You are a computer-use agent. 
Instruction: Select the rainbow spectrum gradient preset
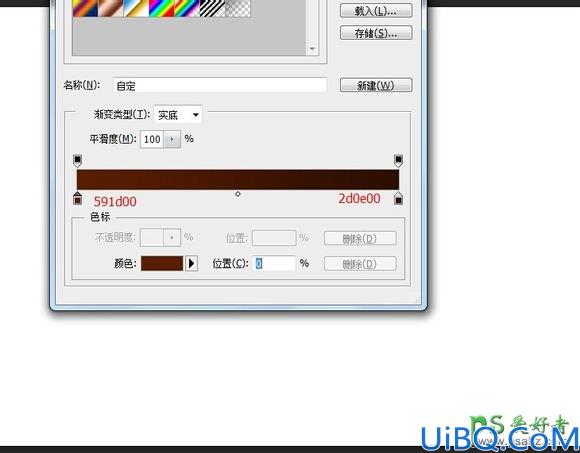click(162, 8)
